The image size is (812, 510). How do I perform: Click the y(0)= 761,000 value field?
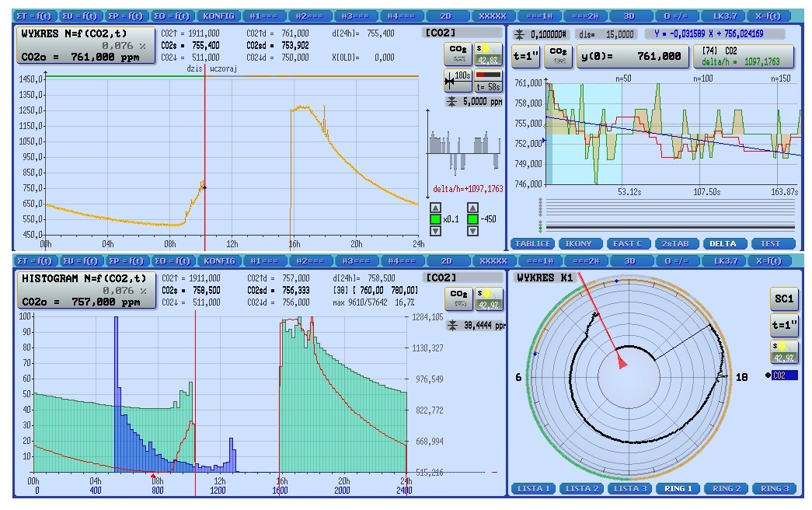pyautogui.click(x=632, y=56)
